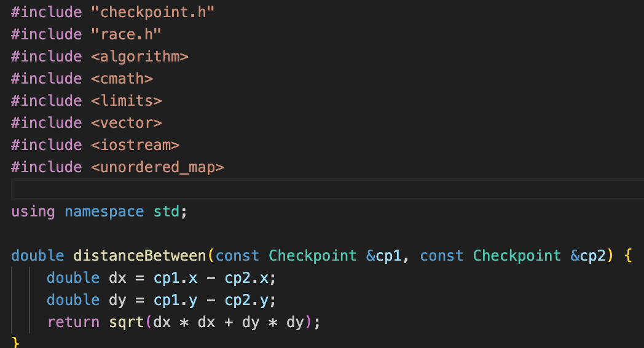
Task: Click the 'double' return type of distanceBetween
Action: pos(37,256)
